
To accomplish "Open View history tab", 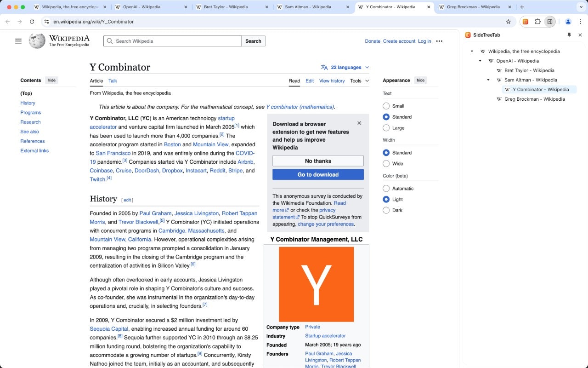I will coord(332,81).
